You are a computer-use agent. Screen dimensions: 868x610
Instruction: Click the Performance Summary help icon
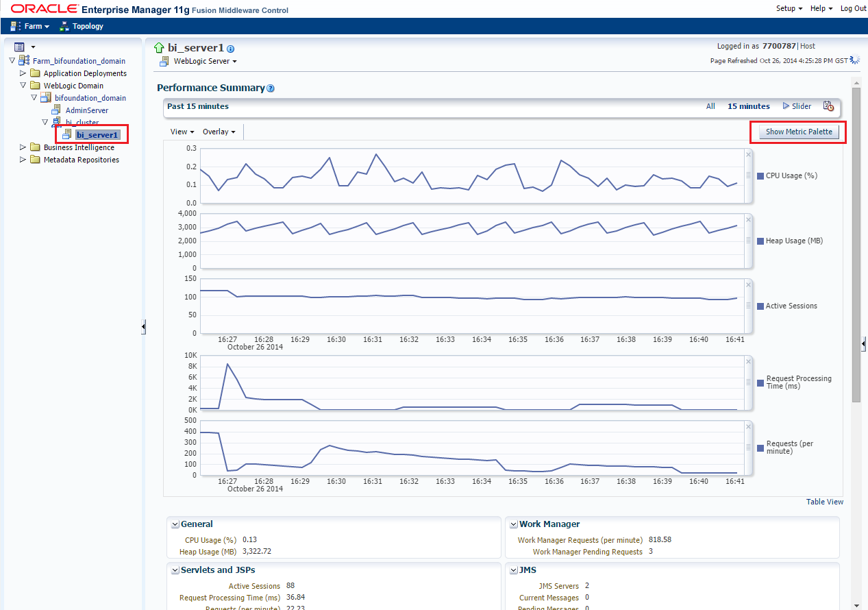click(271, 88)
